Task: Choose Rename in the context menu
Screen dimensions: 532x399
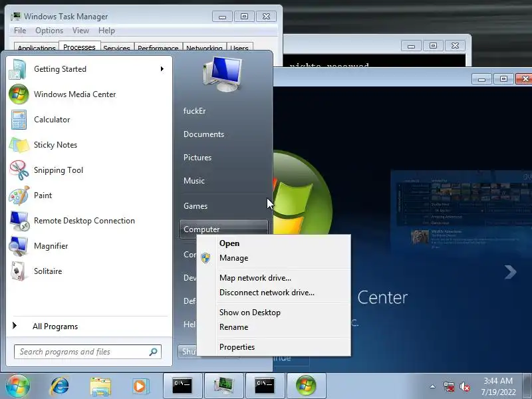Action: 273,327
